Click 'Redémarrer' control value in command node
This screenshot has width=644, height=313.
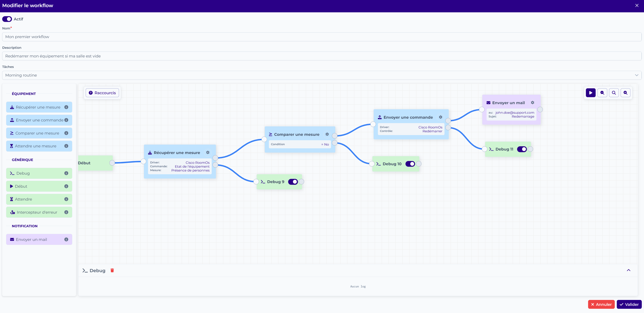click(432, 131)
